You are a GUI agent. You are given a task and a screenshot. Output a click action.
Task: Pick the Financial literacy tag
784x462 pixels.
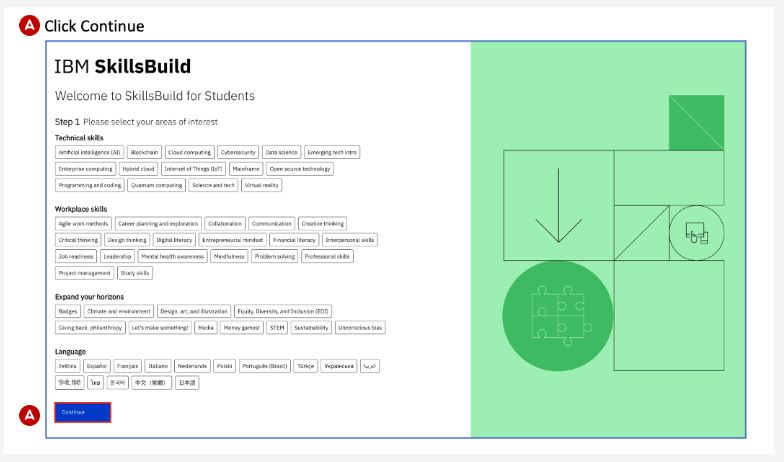click(294, 240)
